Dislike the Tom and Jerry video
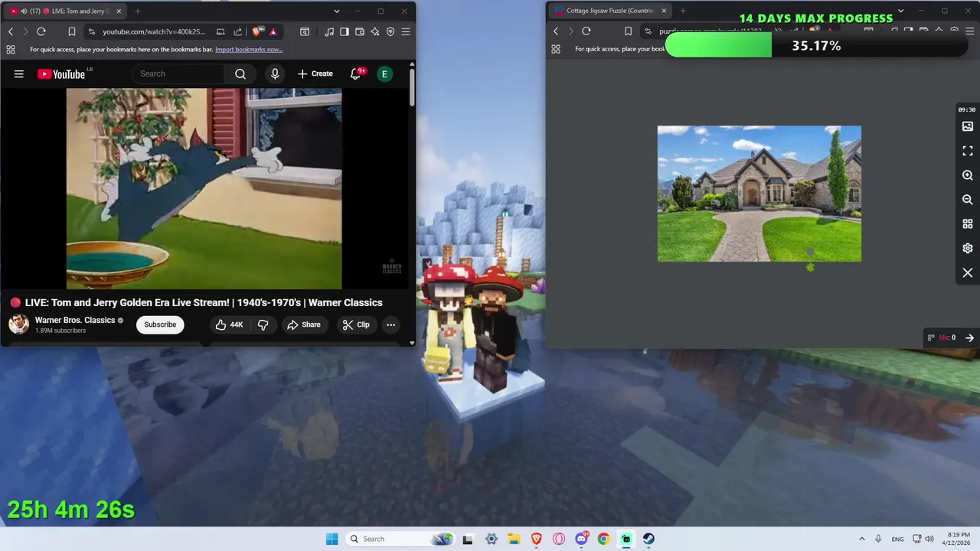Viewport: 980px width, 551px height. click(x=263, y=324)
